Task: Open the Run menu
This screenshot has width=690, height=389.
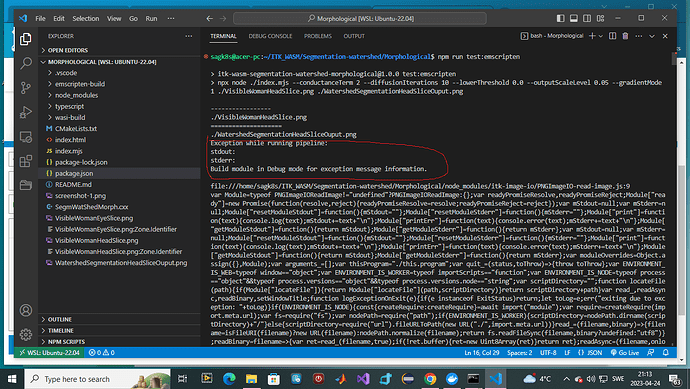Action: (151, 18)
